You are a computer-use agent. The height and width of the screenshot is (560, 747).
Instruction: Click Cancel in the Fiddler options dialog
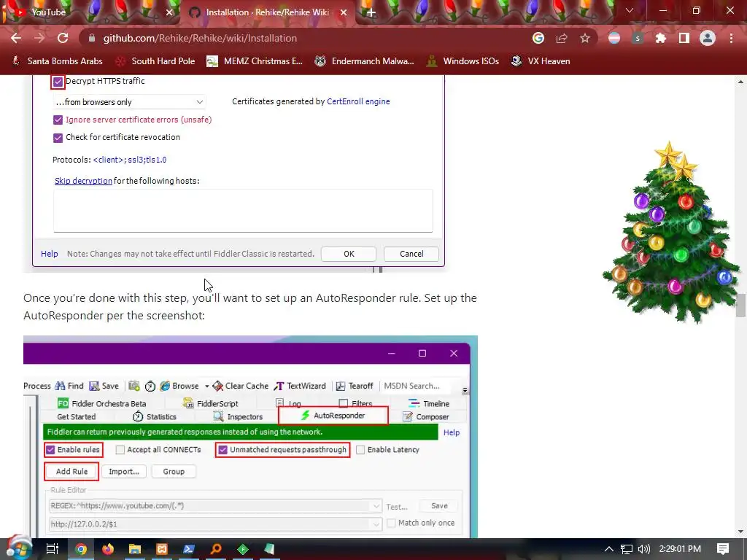pyautogui.click(x=411, y=254)
